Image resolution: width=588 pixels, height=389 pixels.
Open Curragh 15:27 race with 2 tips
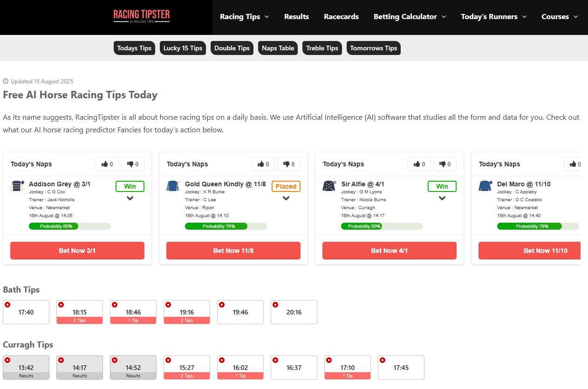(x=187, y=368)
